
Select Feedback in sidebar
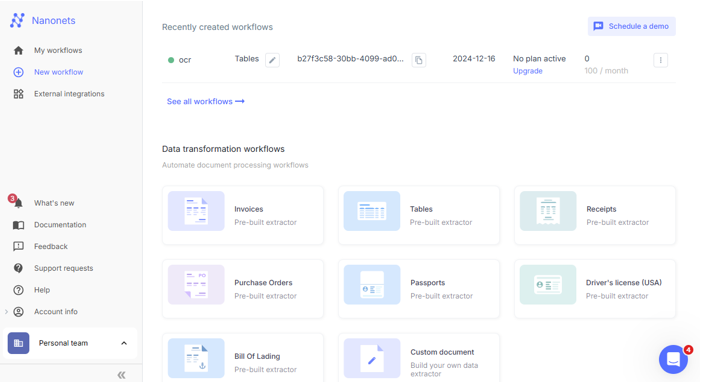(x=51, y=246)
